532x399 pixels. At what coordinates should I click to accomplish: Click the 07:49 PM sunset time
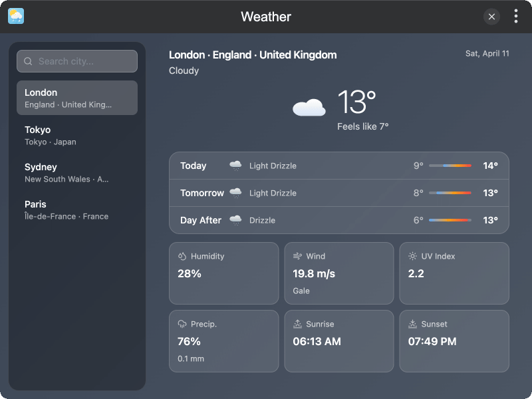(432, 341)
